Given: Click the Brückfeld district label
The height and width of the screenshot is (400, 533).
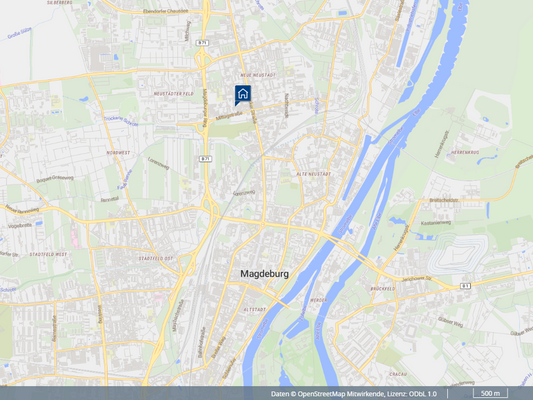Looking at the screenshot, I should 383,289.
